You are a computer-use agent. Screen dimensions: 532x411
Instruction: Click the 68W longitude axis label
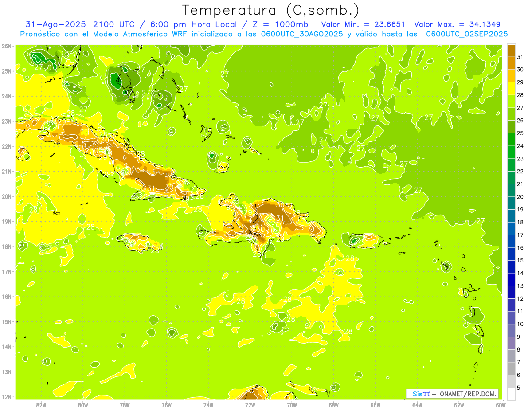[x=334, y=405]
